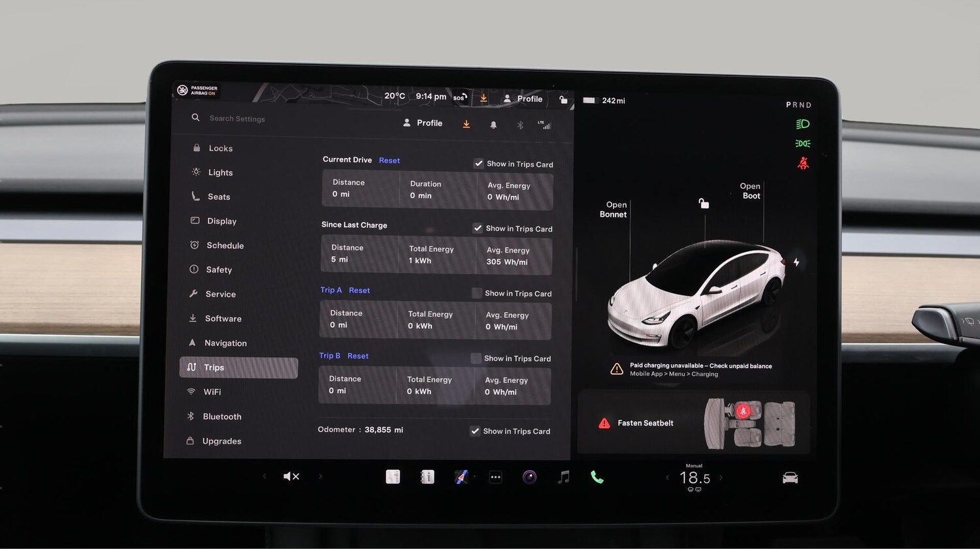Click the search magnifier icon
The image size is (980, 549).
pos(195,118)
